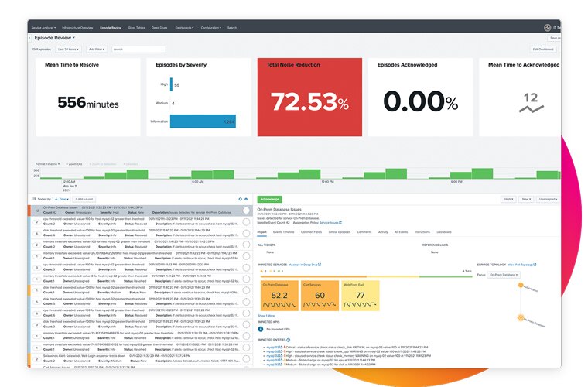Open the View Full Topology link
This screenshot has height=387, width=588.
click(524, 264)
